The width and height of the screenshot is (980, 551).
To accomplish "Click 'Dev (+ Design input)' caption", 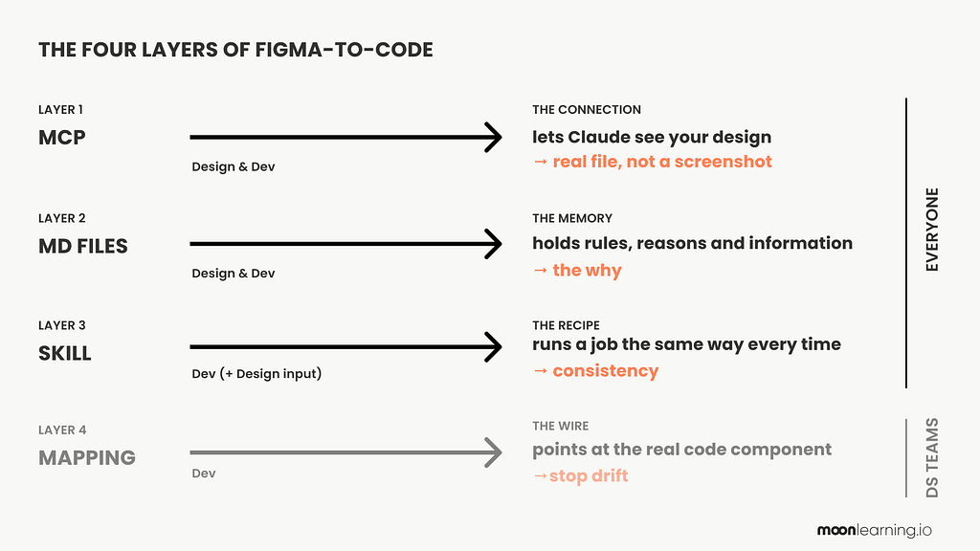I will [256, 374].
